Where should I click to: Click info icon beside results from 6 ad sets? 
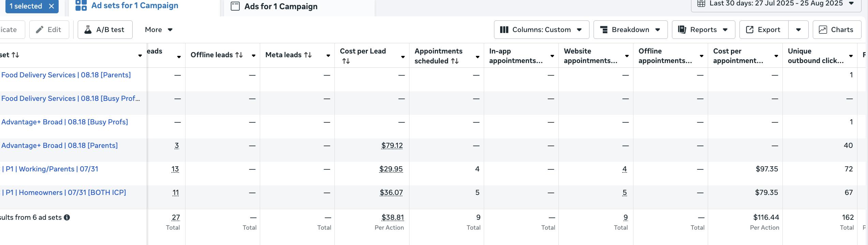67,217
